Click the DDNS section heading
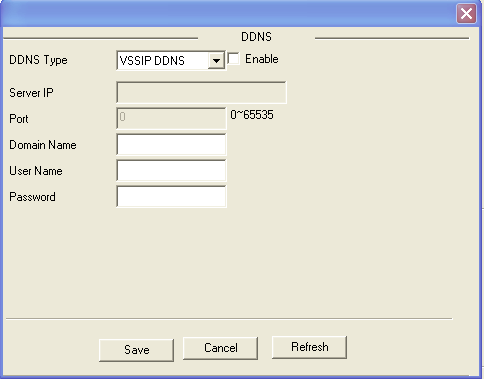Screen dimensions: 484x379 (x=256, y=37)
